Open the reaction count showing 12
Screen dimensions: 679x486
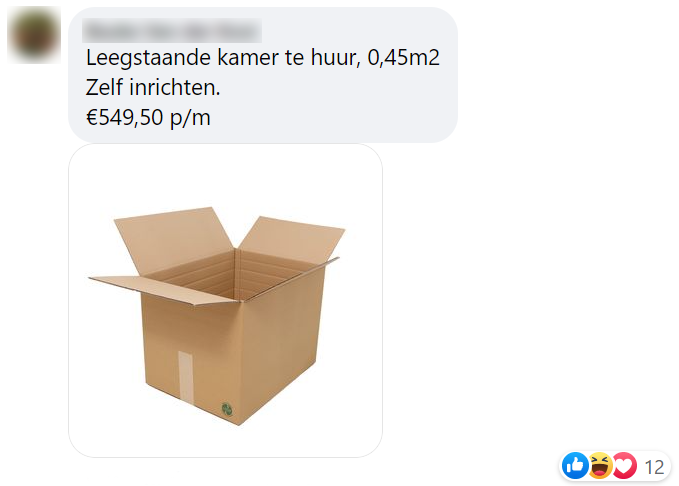tap(654, 467)
